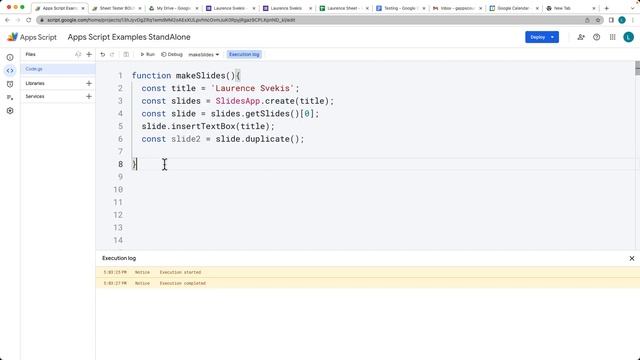Open the Triggers clock icon
The height and width of the screenshot is (360, 640).
pos(10,84)
